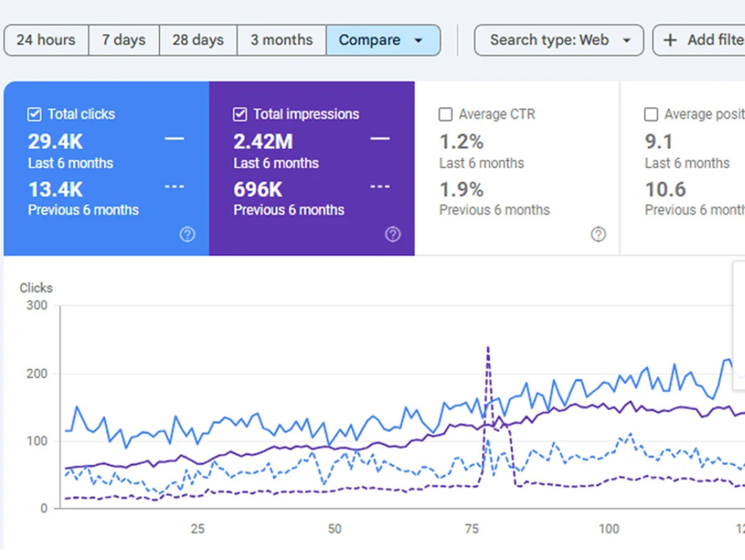
Task: Click the plus icon for Add filter
Action: pyautogui.click(x=670, y=40)
